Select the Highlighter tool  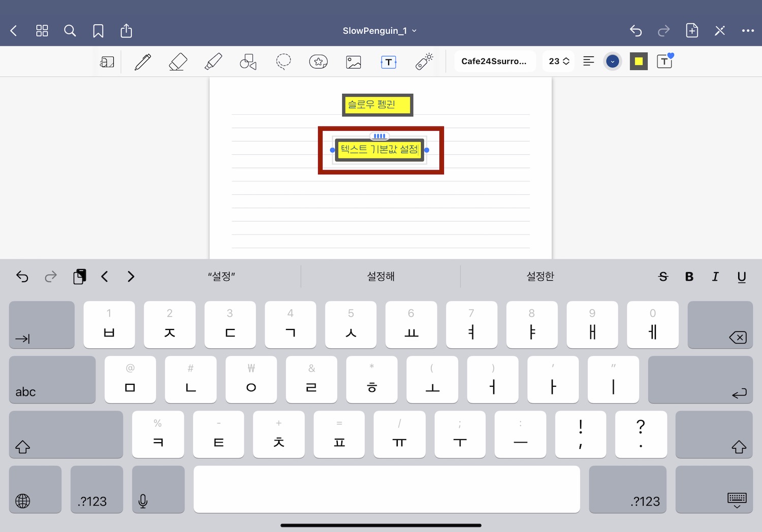[213, 62]
